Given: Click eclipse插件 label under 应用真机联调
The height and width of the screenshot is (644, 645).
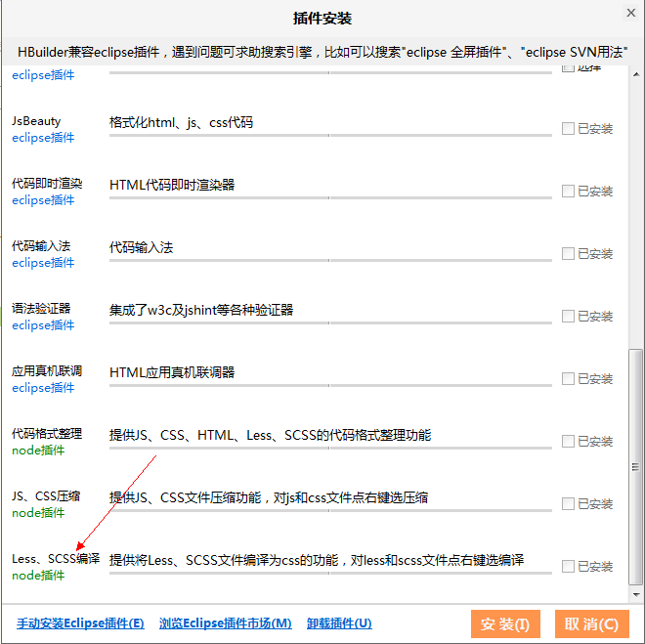Looking at the screenshot, I should click(x=43, y=388).
